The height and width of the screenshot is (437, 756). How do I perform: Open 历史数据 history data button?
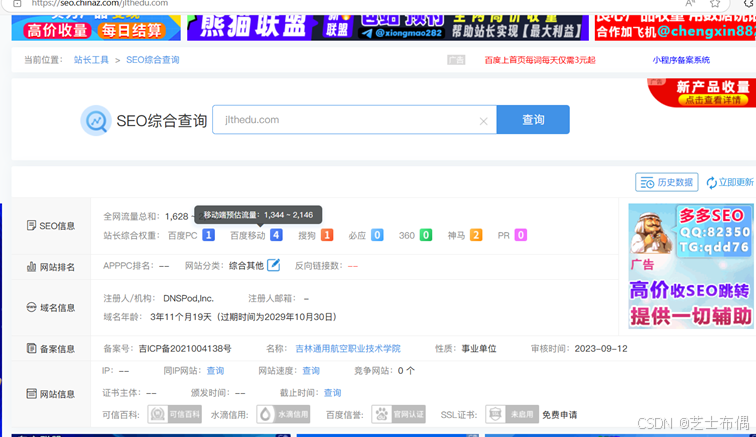(666, 182)
